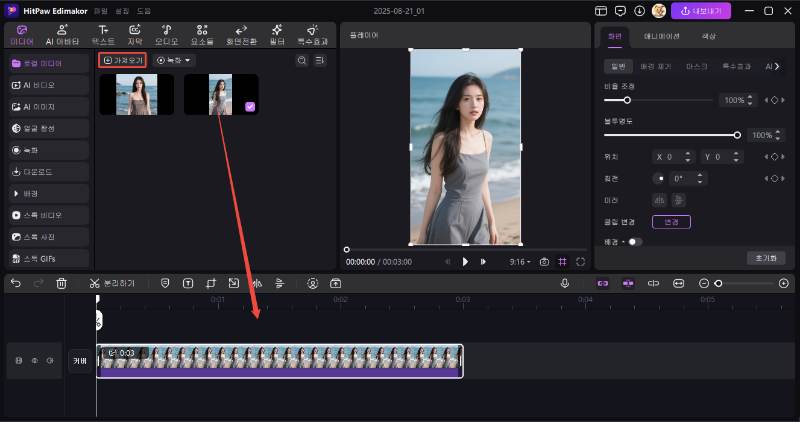
Task: Select the crop tool in timeline toolbar
Action: pyautogui.click(x=211, y=283)
